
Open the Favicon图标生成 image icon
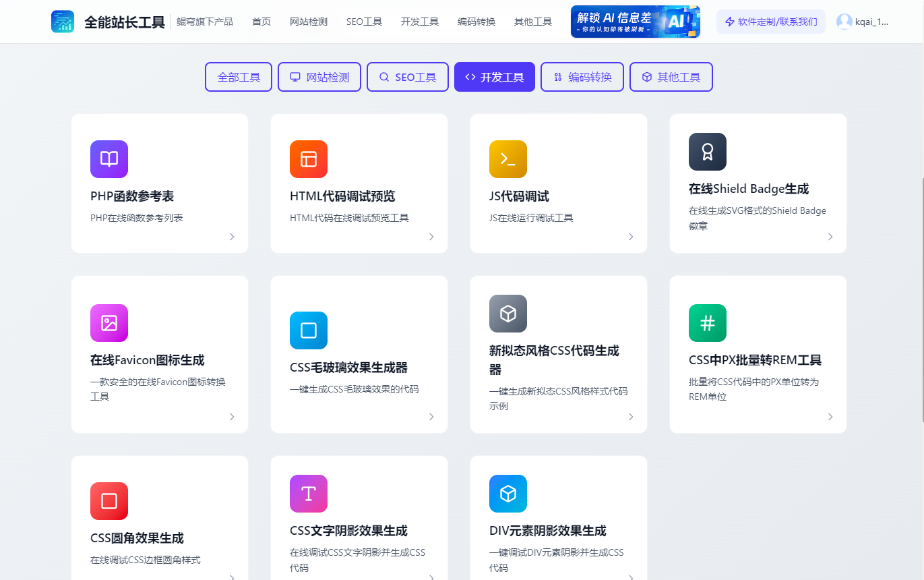point(109,323)
